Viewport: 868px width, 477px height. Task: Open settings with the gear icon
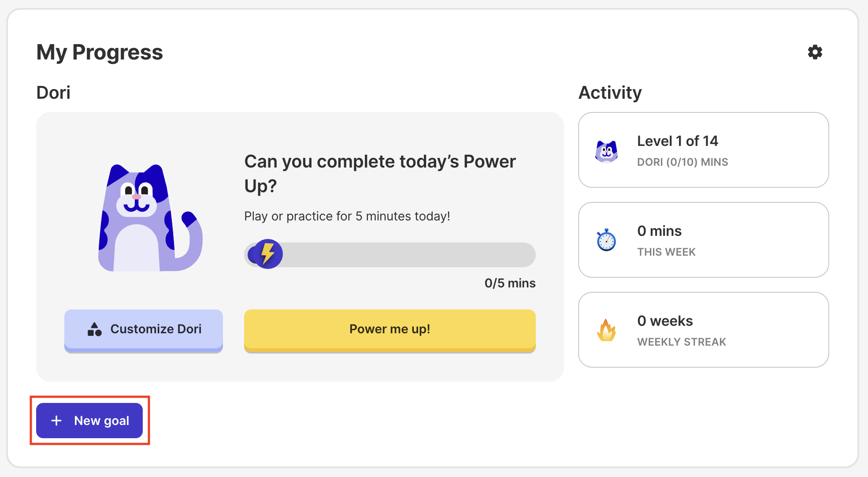[x=815, y=52]
